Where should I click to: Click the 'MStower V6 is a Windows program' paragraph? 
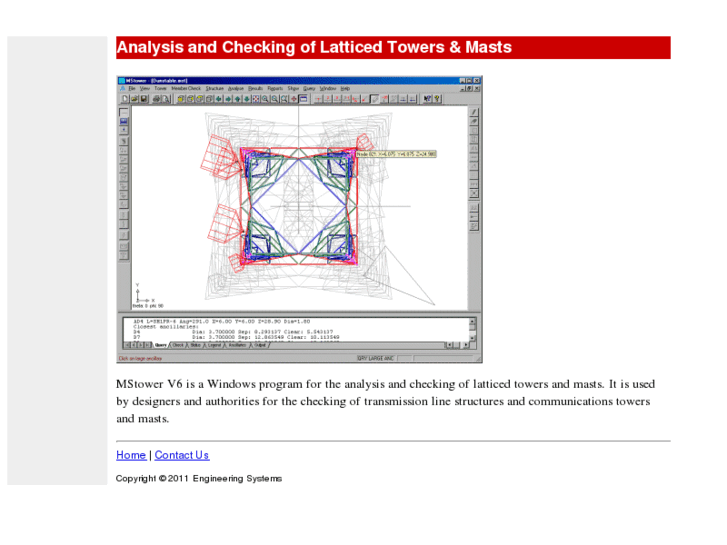(x=386, y=401)
